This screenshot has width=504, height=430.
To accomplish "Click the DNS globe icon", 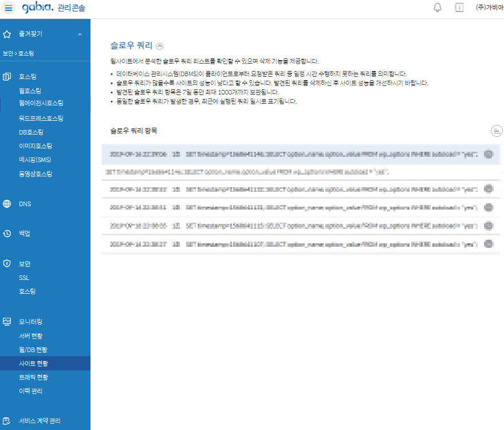I will 7,204.
